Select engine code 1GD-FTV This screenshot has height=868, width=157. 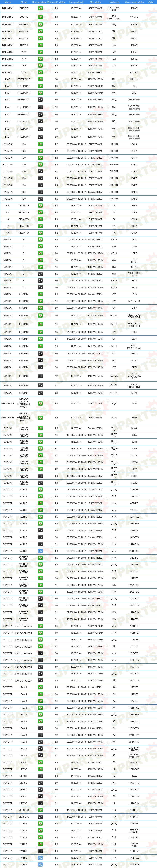tap(134, 653)
